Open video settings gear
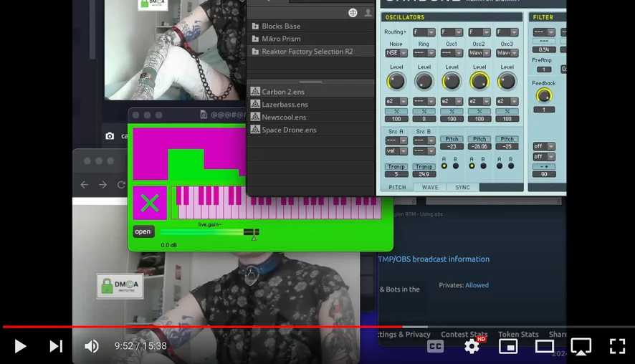This screenshot has height=364, width=635. click(x=472, y=346)
